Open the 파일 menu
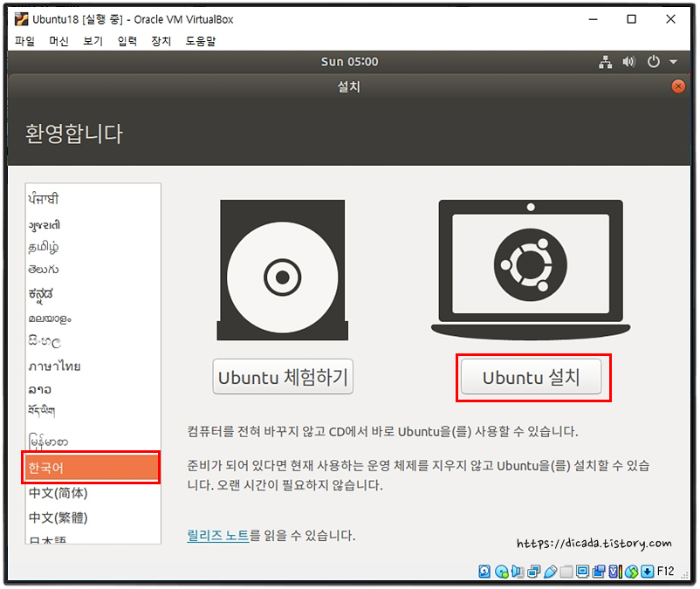 click(x=24, y=41)
